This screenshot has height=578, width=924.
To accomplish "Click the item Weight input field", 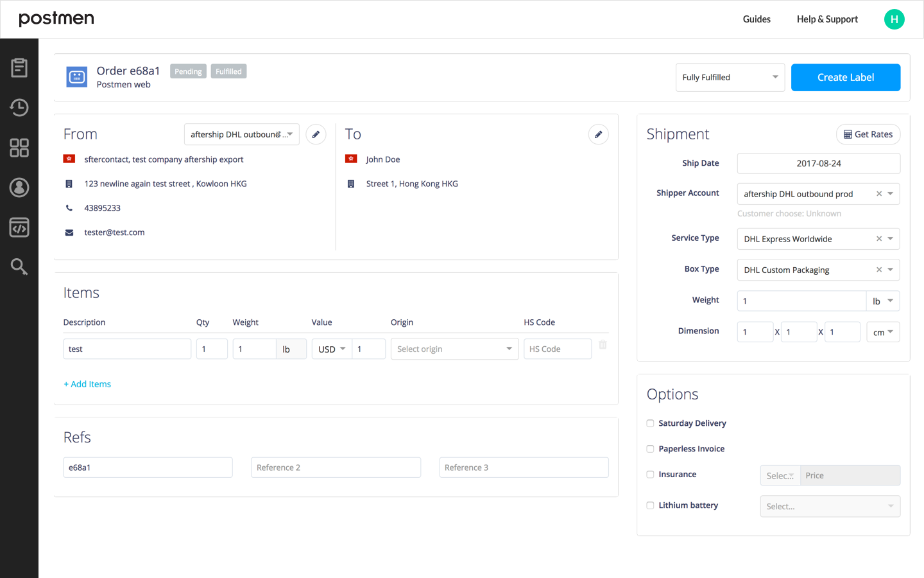I will click(254, 349).
